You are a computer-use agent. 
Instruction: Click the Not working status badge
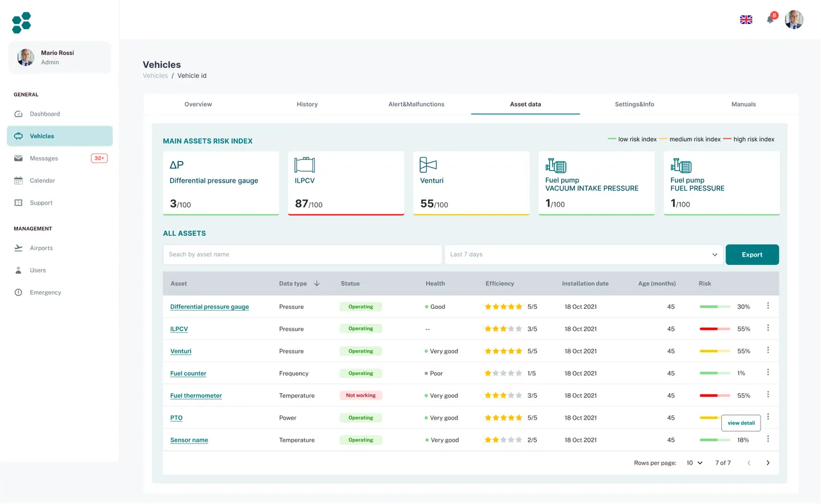point(361,396)
